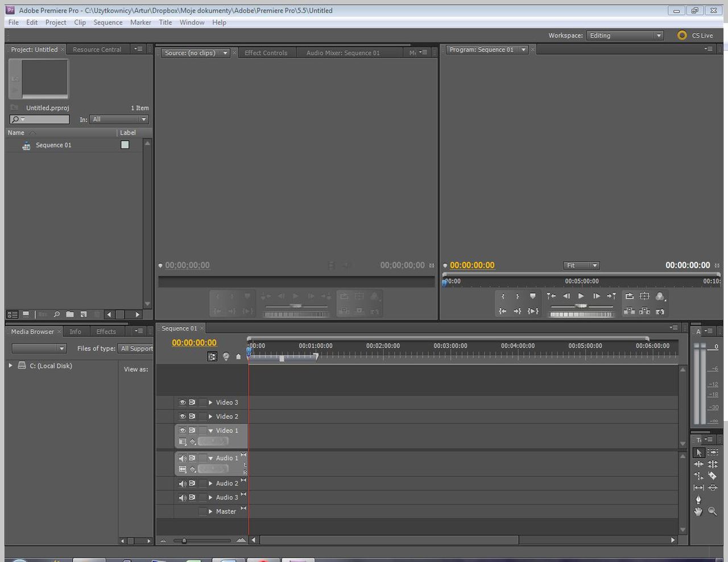This screenshot has height=562, width=728.
Task: Expand the Master track
Action: 210,511
